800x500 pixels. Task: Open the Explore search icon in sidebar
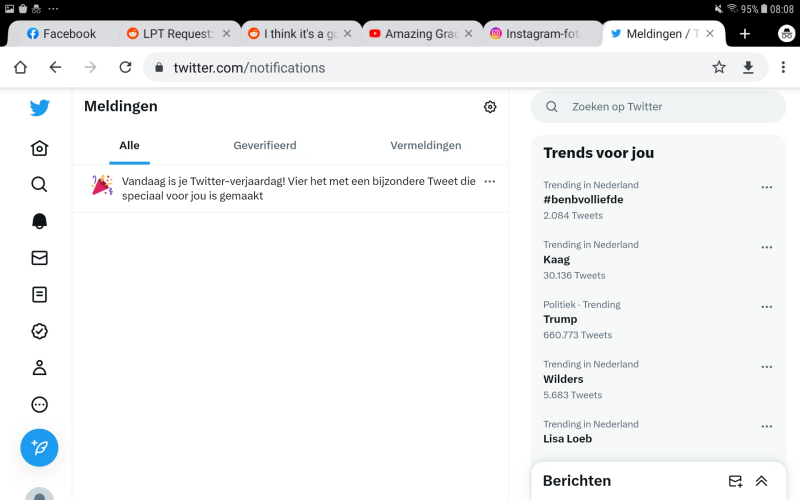pos(39,184)
